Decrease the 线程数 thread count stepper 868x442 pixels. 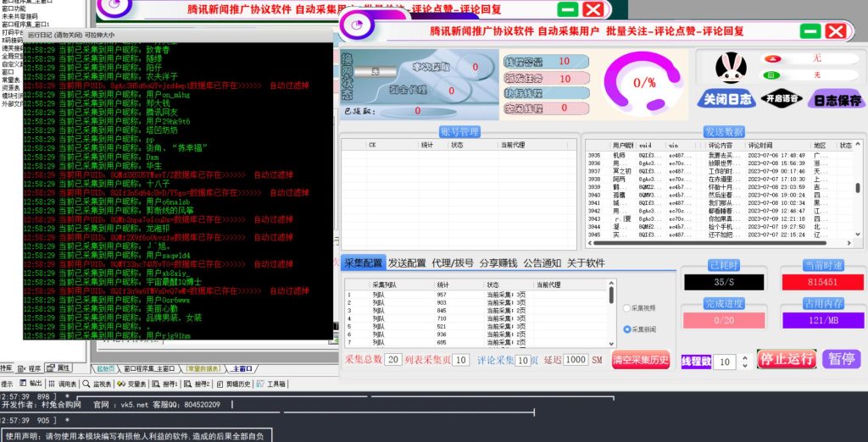(743, 366)
